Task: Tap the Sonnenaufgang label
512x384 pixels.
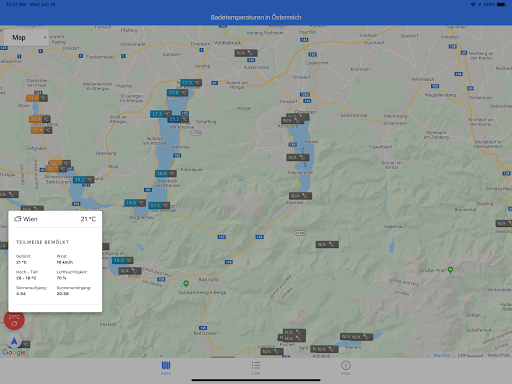Action: point(31,288)
